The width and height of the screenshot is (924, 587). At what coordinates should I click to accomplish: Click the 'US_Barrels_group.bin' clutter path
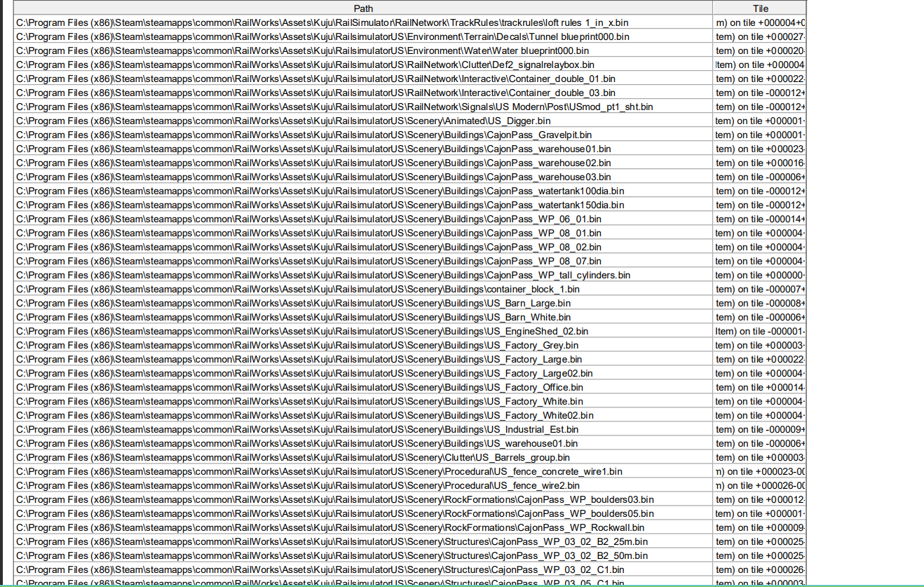(x=363, y=457)
